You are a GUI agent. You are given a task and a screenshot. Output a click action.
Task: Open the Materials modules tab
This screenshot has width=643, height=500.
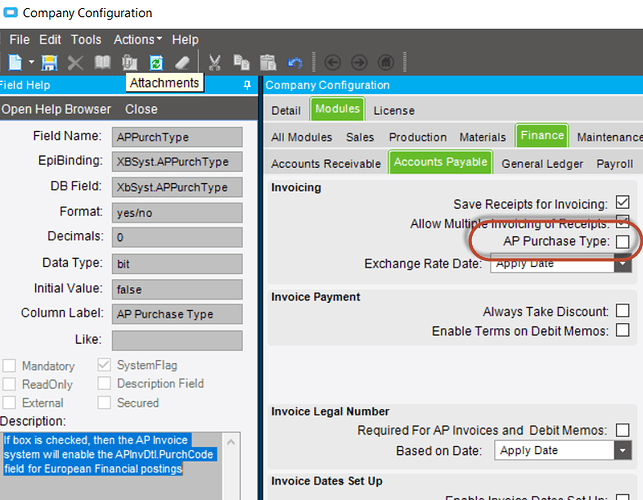point(482,137)
